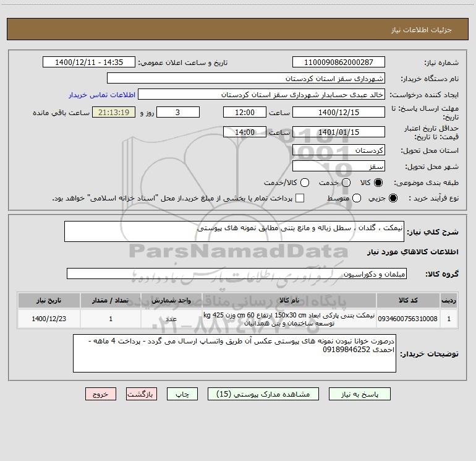Click the row number cell under ردیف
The width and height of the screenshot is (476, 461).
tap(449, 319)
